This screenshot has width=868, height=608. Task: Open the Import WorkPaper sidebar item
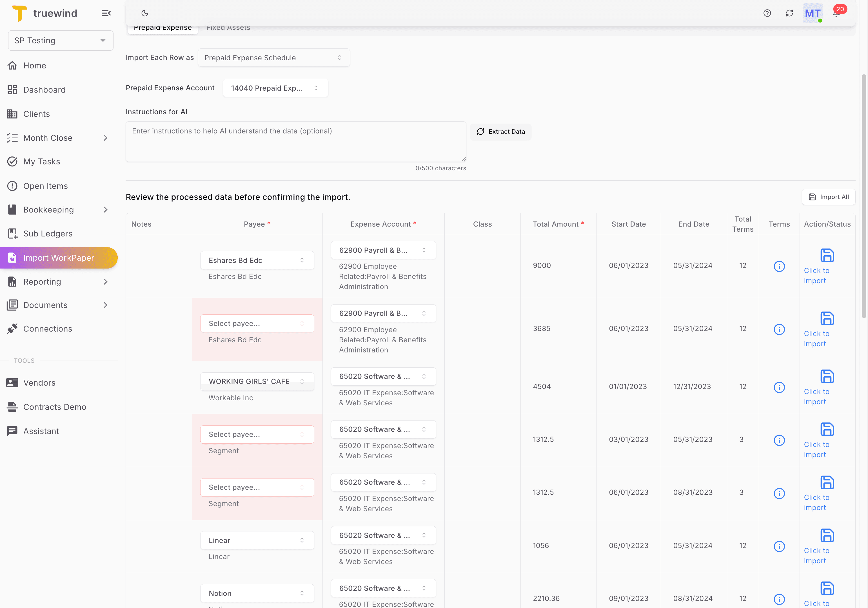pyautogui.click(x=59, y=257)
